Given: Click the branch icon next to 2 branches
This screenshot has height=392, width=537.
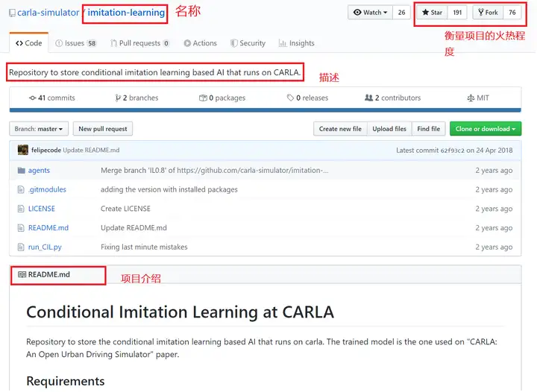Looking at the screenshot, I should [x=118, y=98].
